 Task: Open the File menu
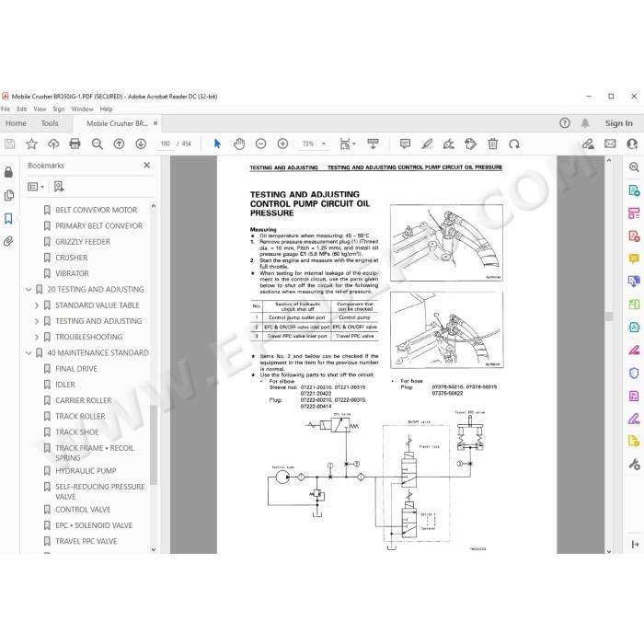tap(6, 109)
